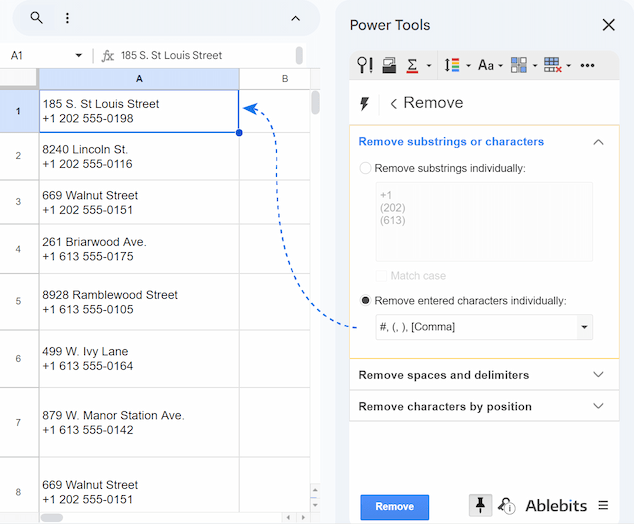Select column B header
Viewport: 634px width, 524px height.
coord(285,79)
